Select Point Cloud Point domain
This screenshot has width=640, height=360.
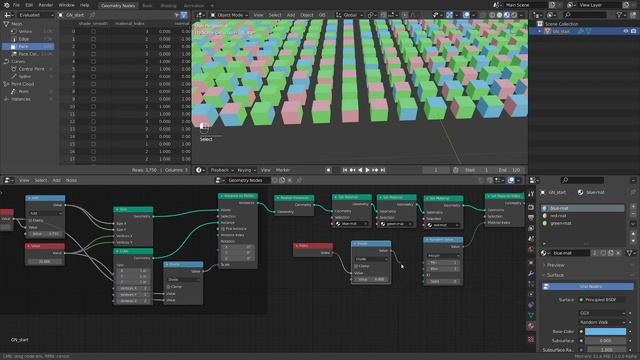[x=28, y=91]
